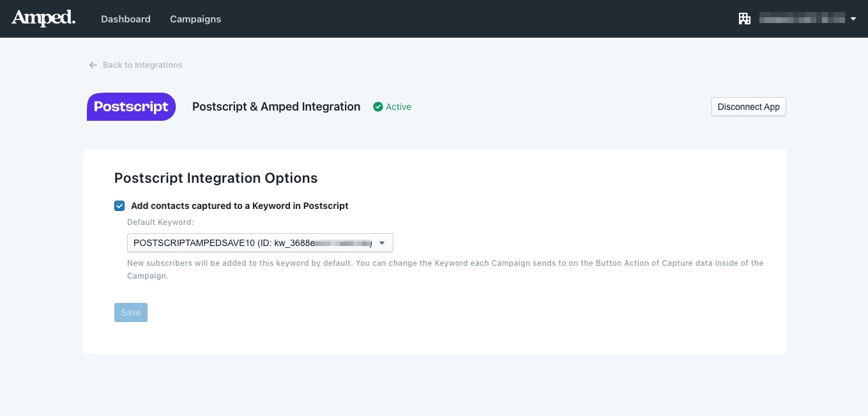This screenshot has height=416, width=868.
Task: Open the Dashboard page
Action: point(126,19)
